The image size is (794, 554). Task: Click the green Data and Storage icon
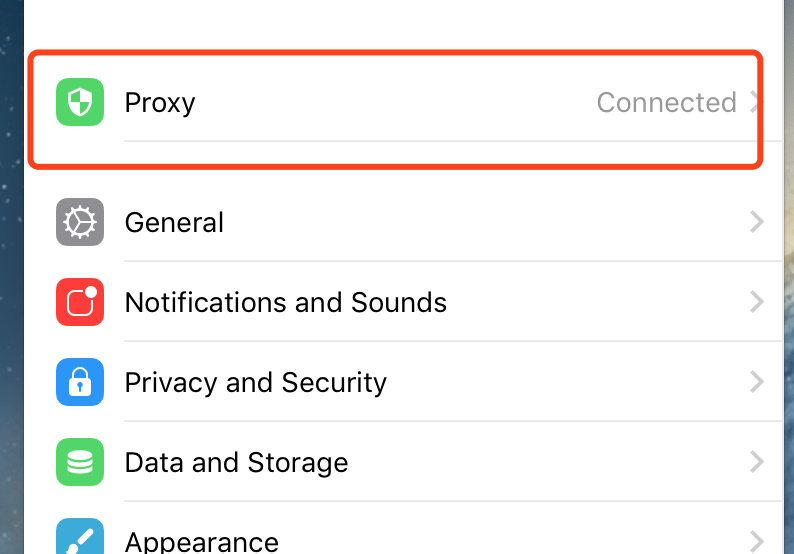click(80, 462)
